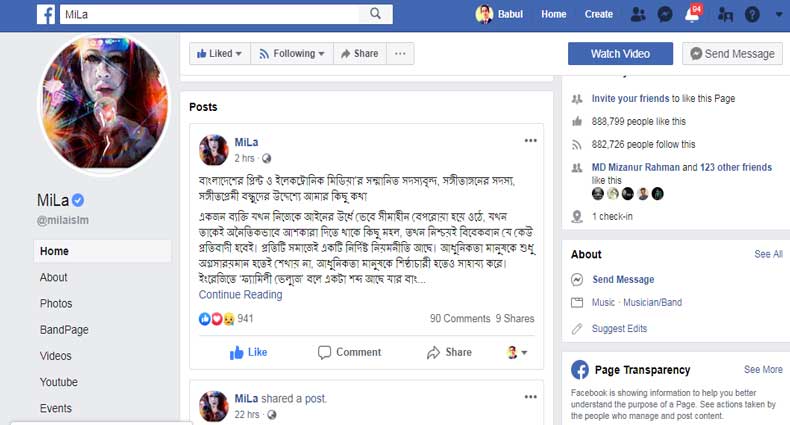Click Send Message button near top
Screen dimensions: 790x425
coord(732,53)
